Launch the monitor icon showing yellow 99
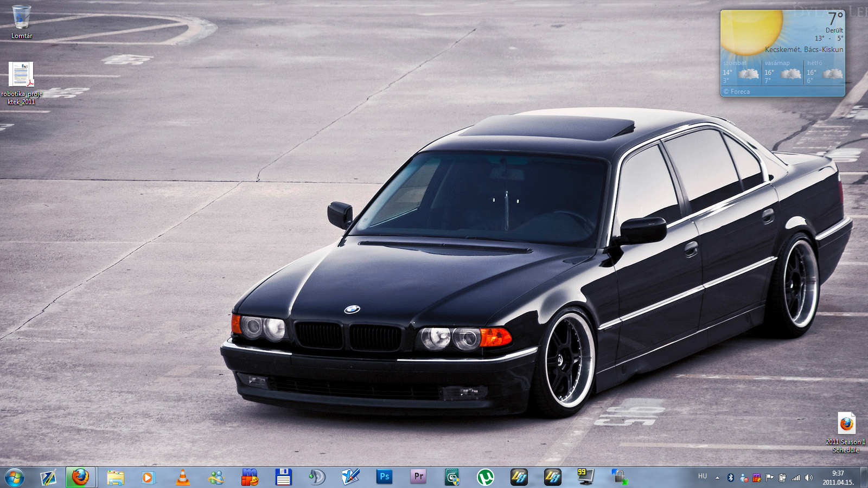Viewport: 868px width, 488px height. [586, 477]
